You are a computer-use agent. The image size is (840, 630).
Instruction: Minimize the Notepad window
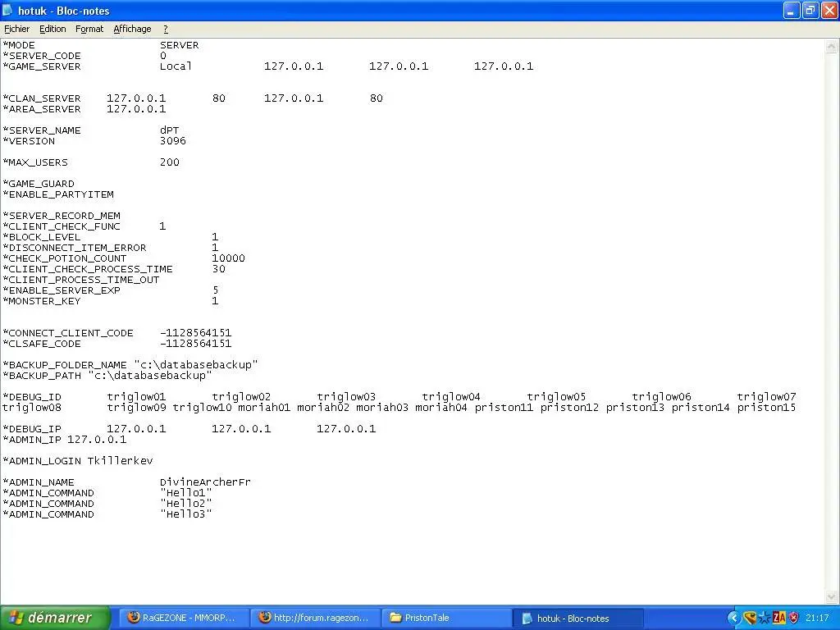coord(792,10)
